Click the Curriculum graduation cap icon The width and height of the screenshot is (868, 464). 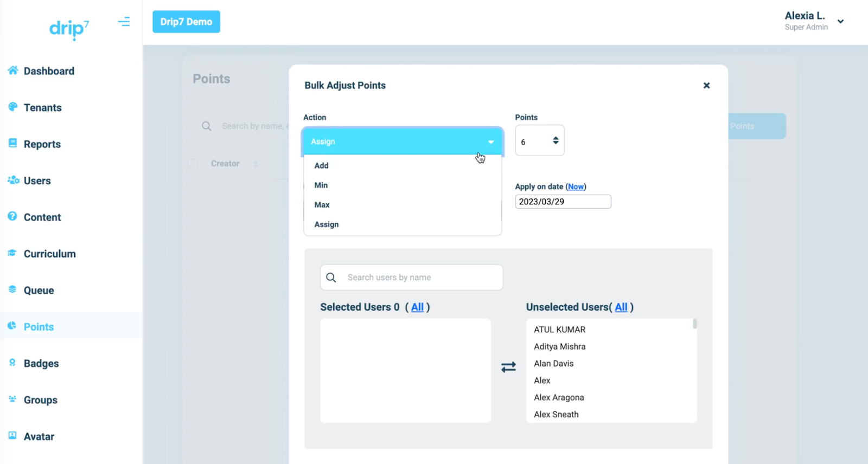(12, 253)
